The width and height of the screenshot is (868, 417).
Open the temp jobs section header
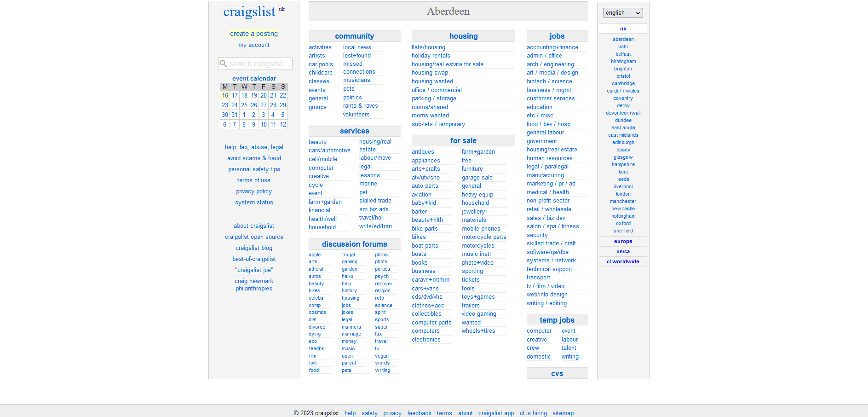tap(557, 320)
